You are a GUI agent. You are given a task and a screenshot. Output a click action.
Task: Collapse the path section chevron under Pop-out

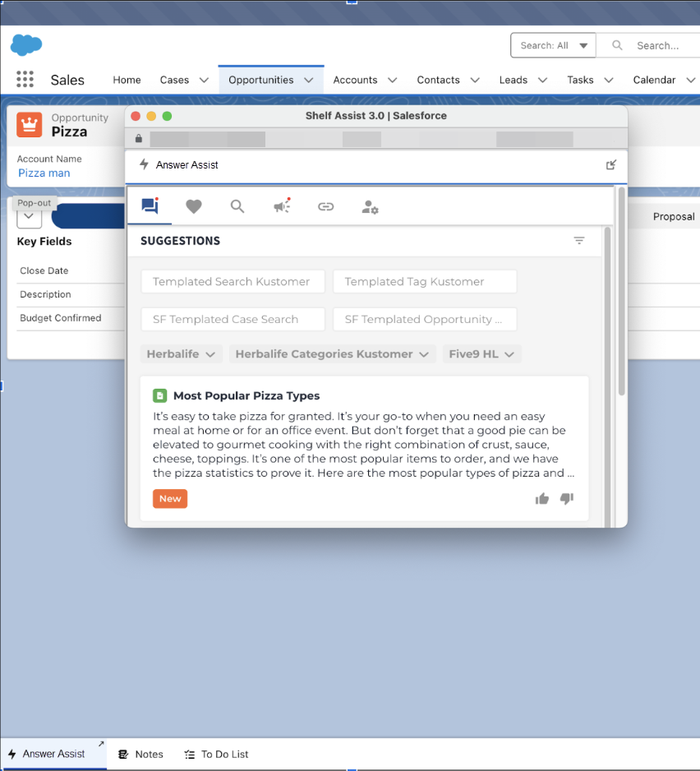point(29,217)
